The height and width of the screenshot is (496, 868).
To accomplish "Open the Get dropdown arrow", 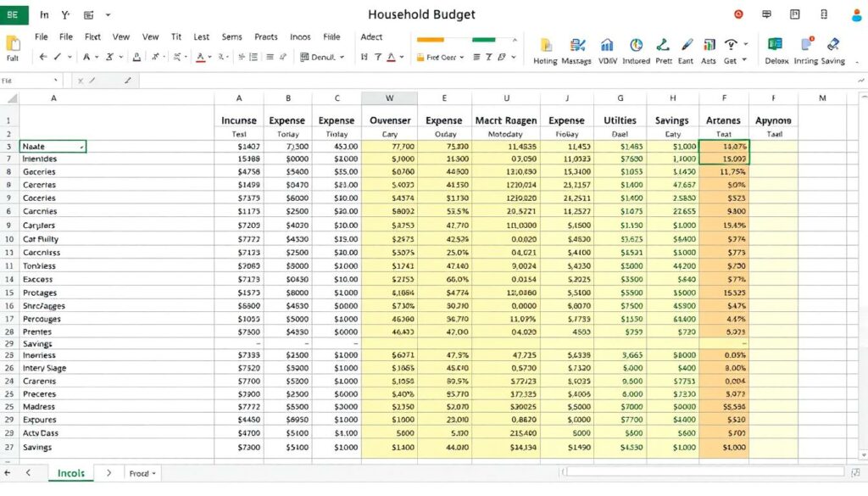I will [x=745, y=60].
